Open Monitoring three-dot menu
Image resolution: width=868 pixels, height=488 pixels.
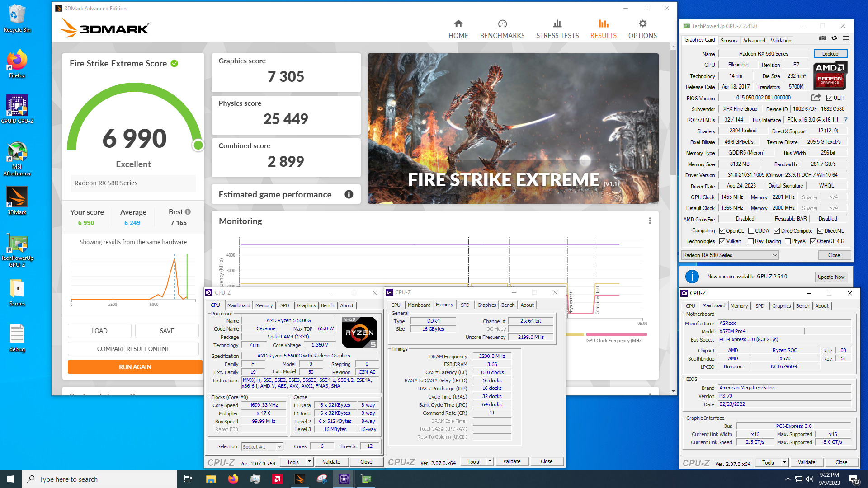pos(650,221)
